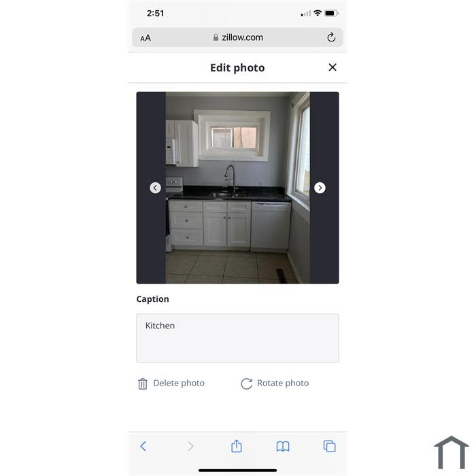Open the AA reader text size menu
This screenshot has width=476, height=476.
pos(146,38)
